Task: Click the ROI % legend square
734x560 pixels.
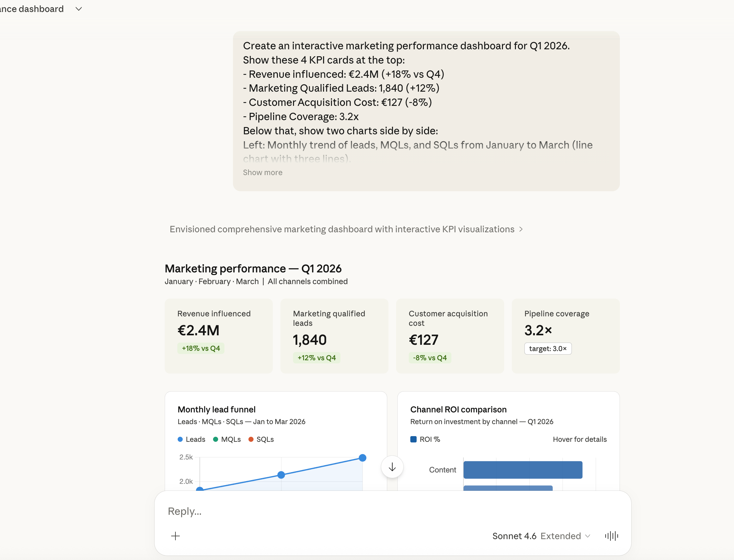Action: 413,439
